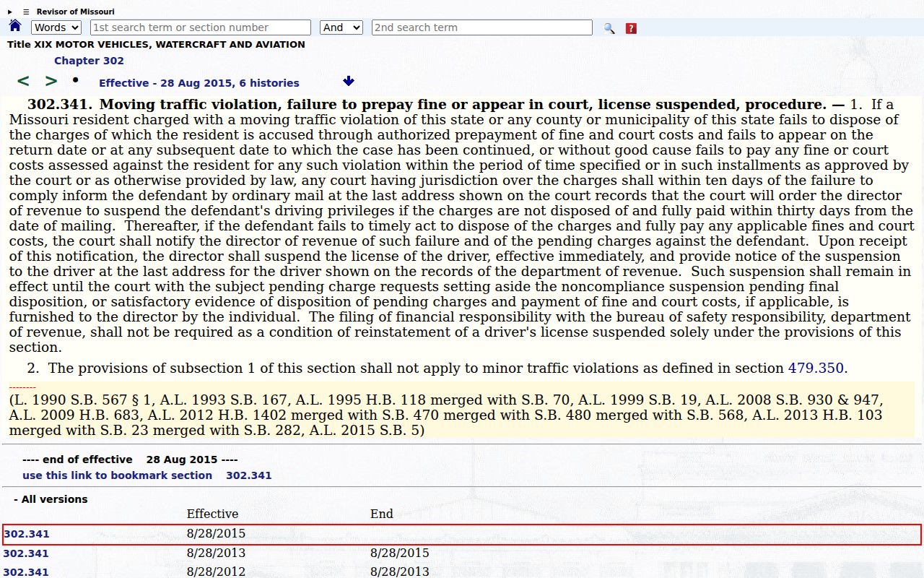Open the red question mark help icon
The image size is (924, 578).
coord(631,28)
